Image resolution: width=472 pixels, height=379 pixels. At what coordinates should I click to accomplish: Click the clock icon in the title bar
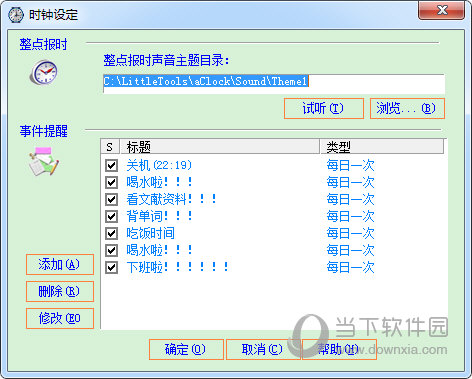coord(16,15)
